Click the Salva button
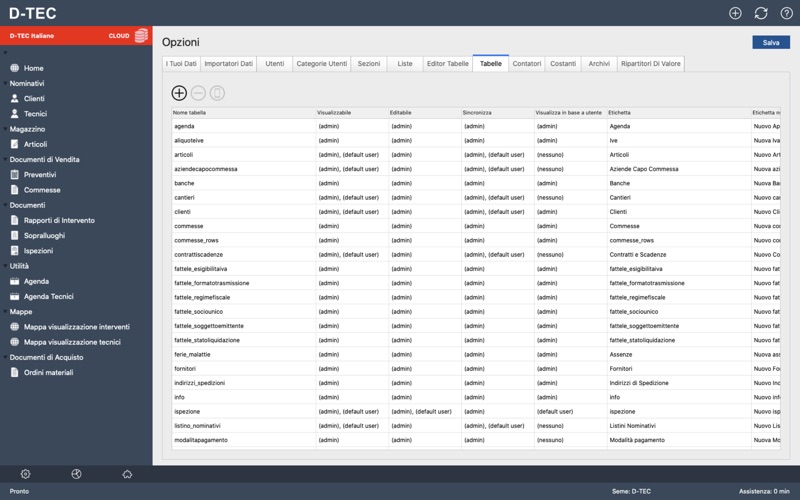The image size is (800, 500). point(771,42)
